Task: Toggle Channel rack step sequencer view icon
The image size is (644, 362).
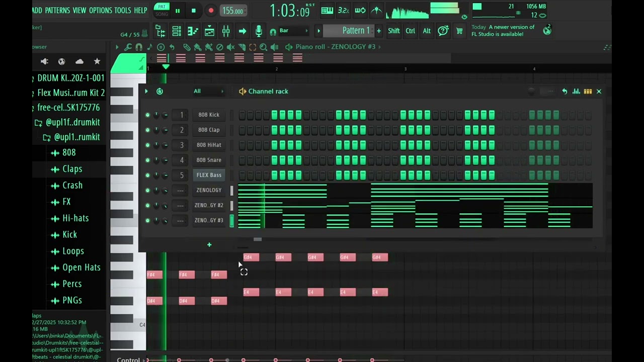Action: coord(588,92)
